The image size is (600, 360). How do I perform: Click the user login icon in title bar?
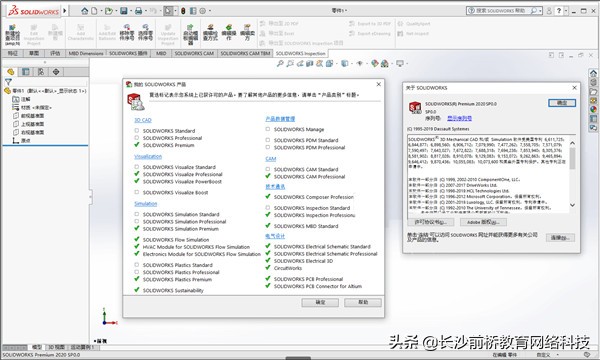pyautogui.click(x=549, y=11)
